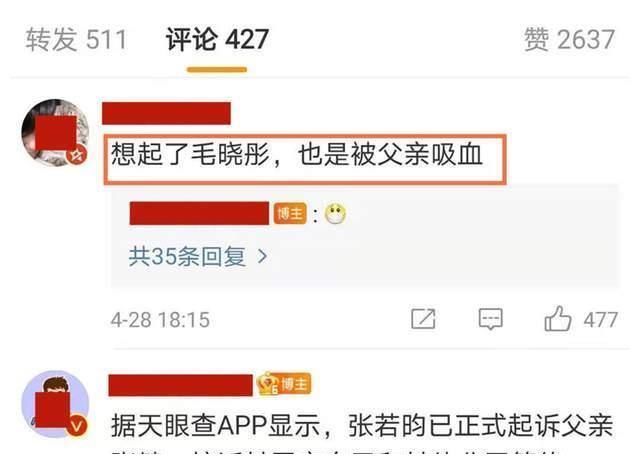Screen dimensions: 640x464
Task: Open the second commenter's cartoon avatar
Action: (x=55, y=404)
